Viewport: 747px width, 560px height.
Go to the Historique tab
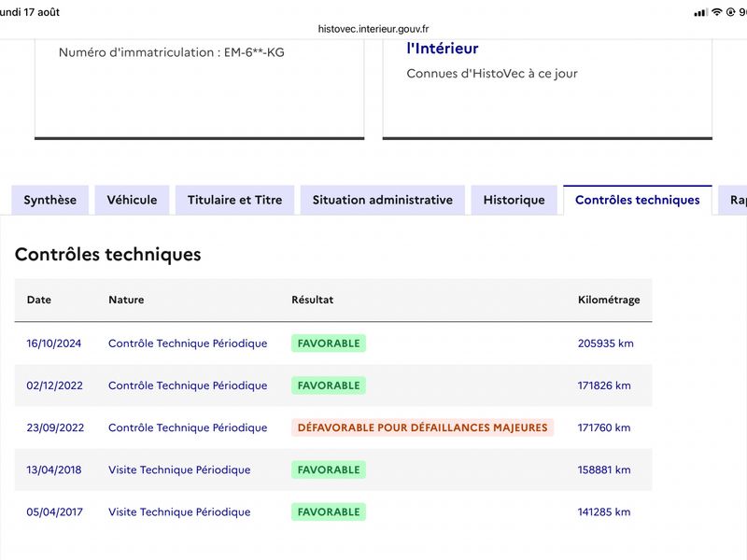tap(514, 200)
